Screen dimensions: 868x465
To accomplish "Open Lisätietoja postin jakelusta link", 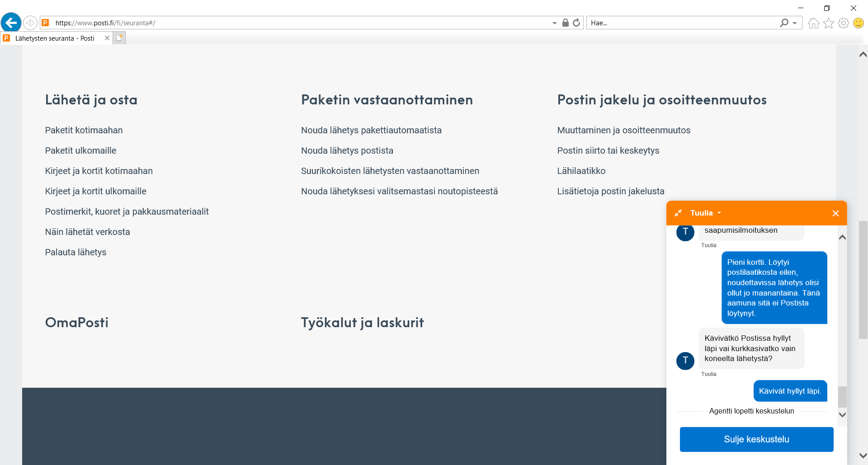I will tap(610, 191).
